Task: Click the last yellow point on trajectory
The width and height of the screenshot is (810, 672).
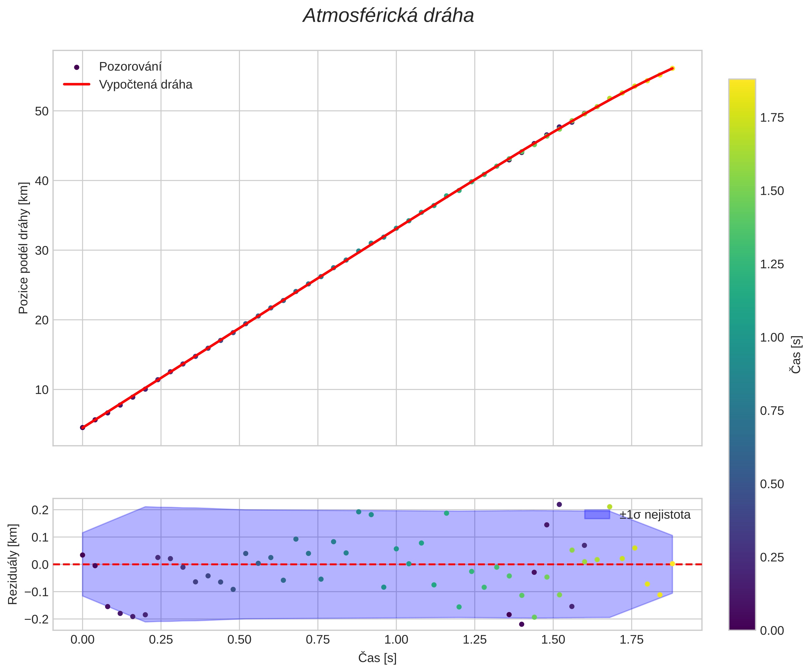Action: (672, 68)
